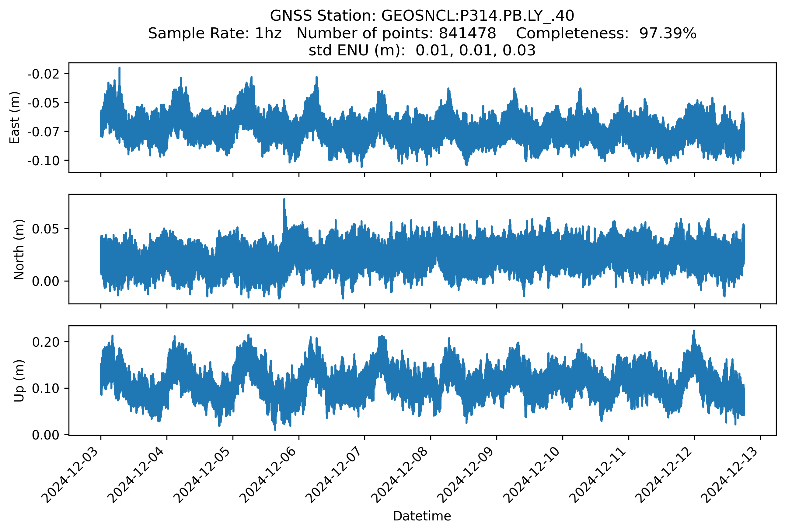Click the 0.05 tick on North axis
This screenshot has width=785, height=532.
(x=46, y=229)
